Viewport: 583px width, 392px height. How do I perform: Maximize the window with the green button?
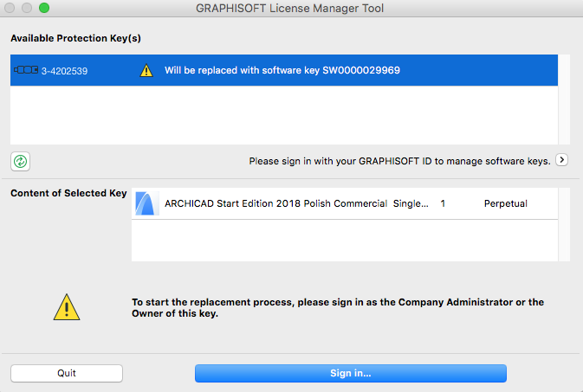[44, 9]
